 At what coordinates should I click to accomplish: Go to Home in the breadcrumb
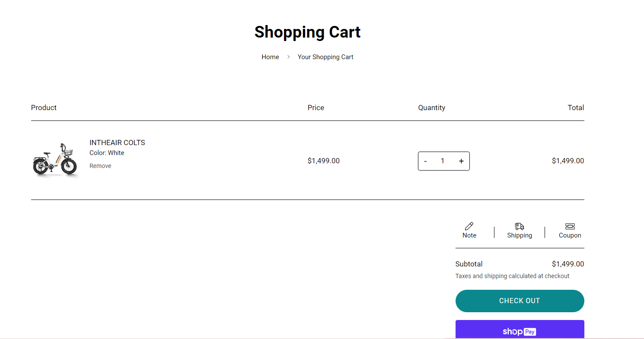click(x=270, y=57)
